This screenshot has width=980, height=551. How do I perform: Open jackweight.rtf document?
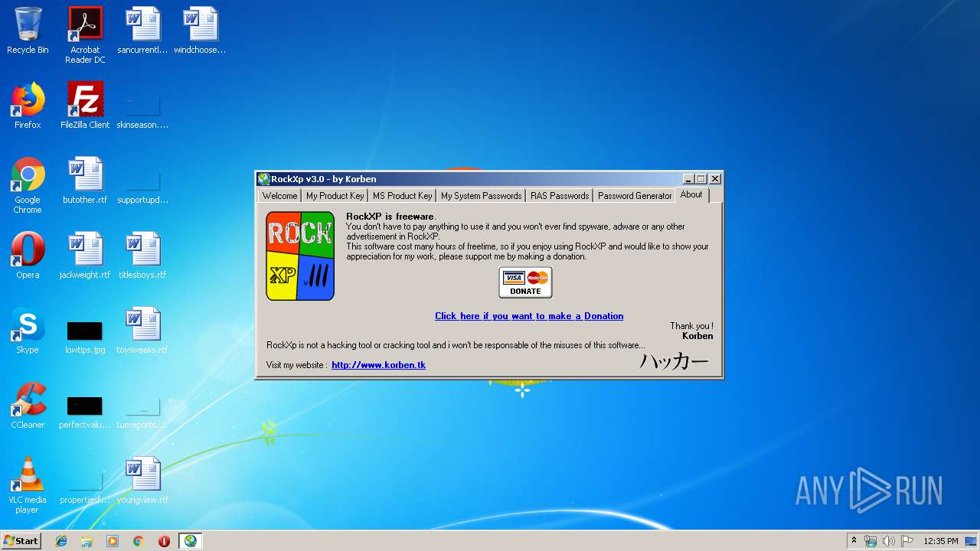(85, 256)
